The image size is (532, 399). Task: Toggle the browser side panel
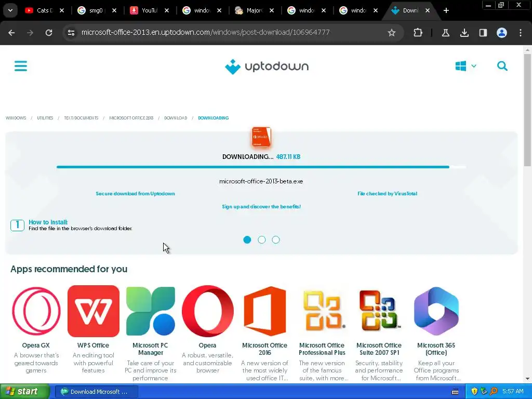pyautogui.click(x=483, y=33)
